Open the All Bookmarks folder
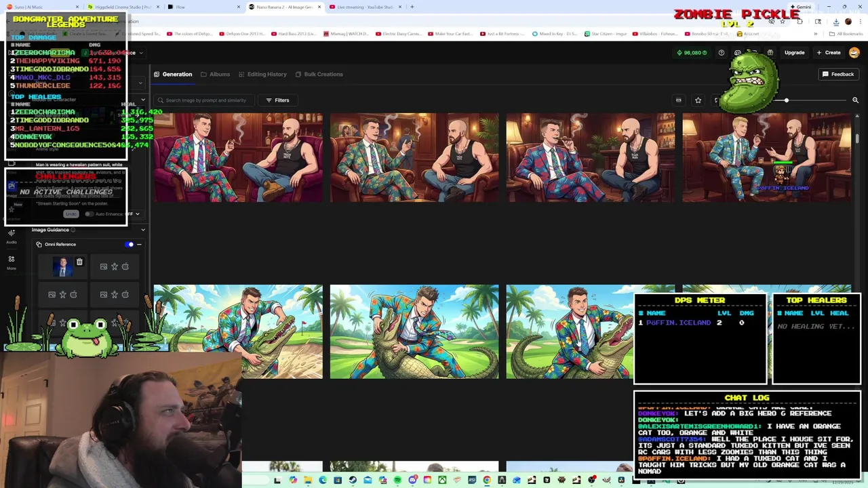Image resolution: width=868 pixels, height=488 pixels. click(846, 33)
